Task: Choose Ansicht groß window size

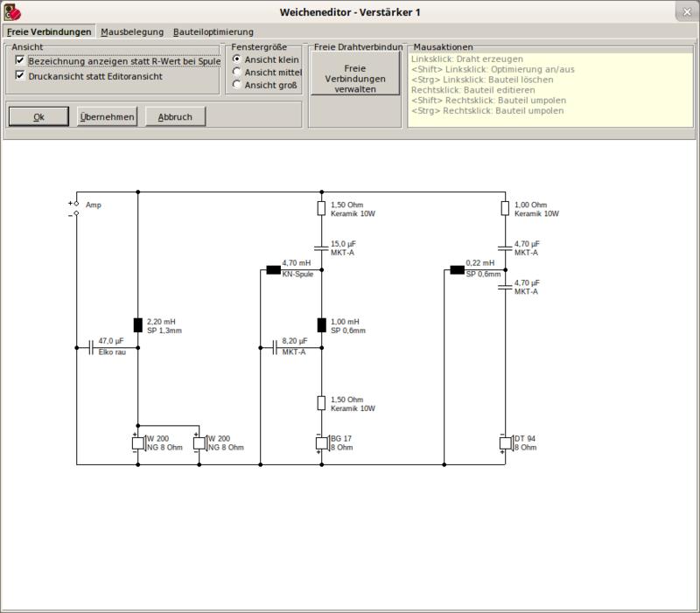Action: pos(236,86)
